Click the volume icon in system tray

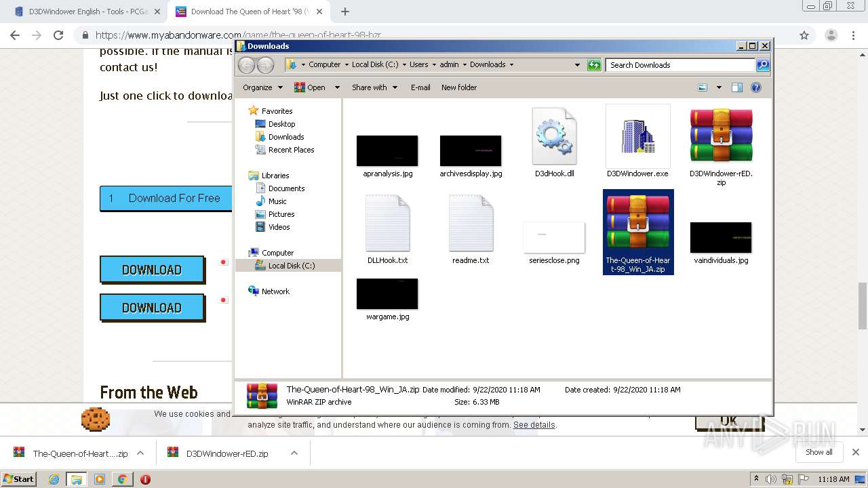pyautogui.click(x=772, y=479)
